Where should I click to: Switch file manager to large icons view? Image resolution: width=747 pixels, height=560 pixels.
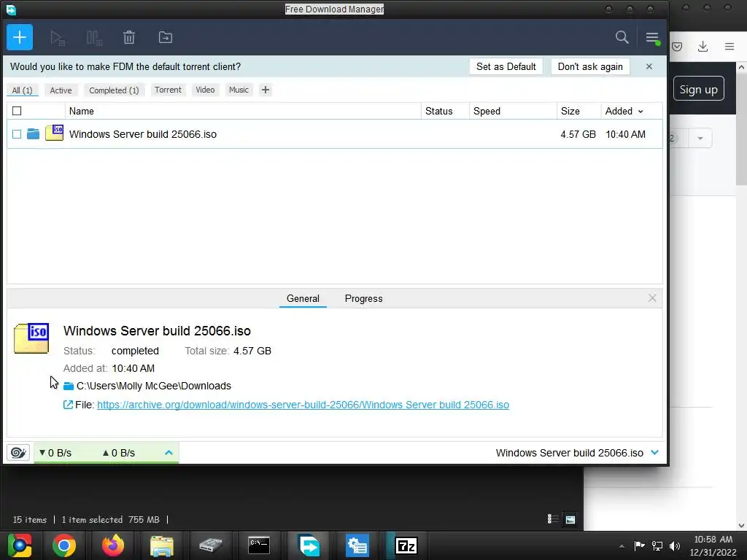[x=570, y=519]
